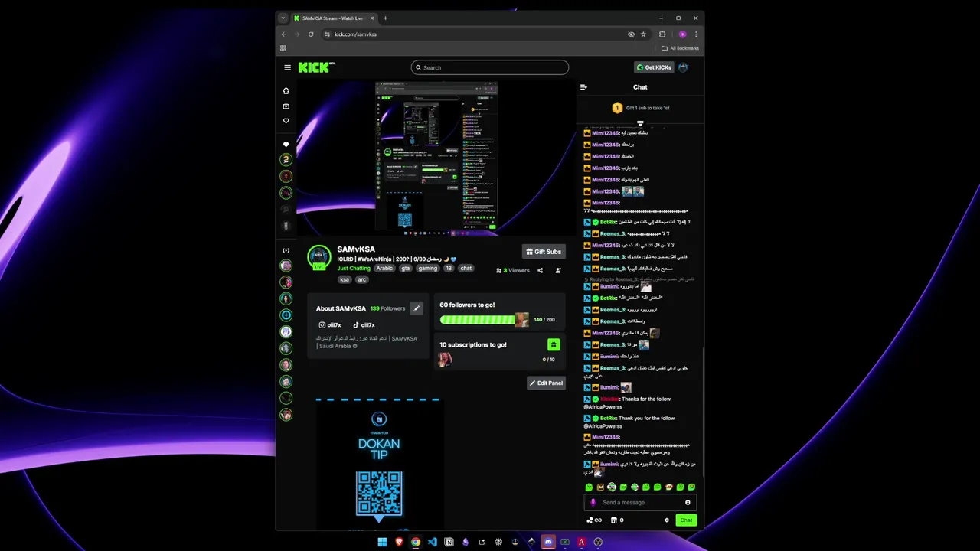Go back in browser
980x551 pixels.
(284, 34)
